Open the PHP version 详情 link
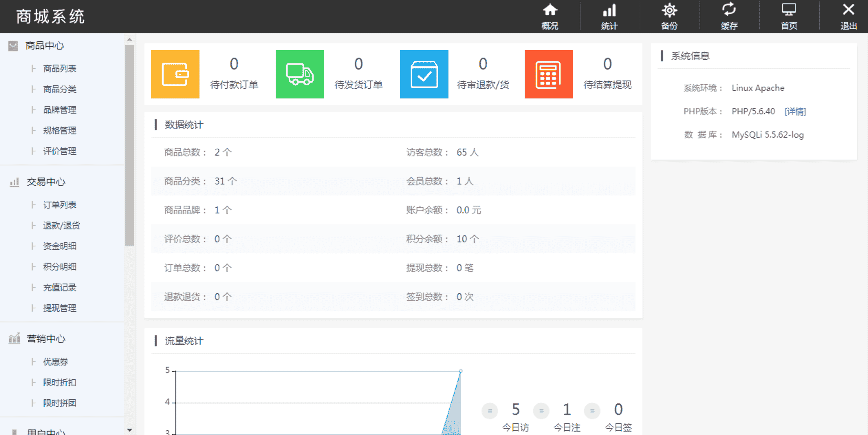The width and height of the screenshot is (868, 435). pos(795,111)
